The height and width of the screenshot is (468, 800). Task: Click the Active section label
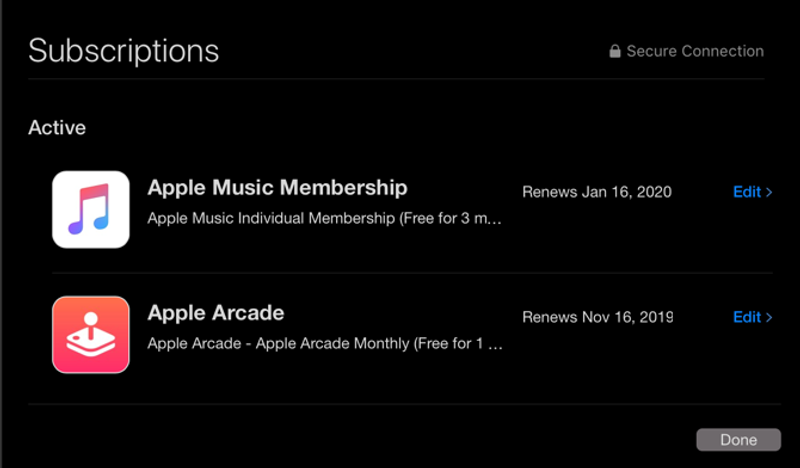(57, 128)
